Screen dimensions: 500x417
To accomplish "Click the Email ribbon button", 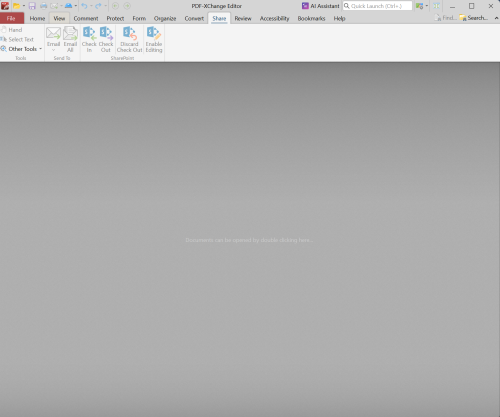I will 53,39.
